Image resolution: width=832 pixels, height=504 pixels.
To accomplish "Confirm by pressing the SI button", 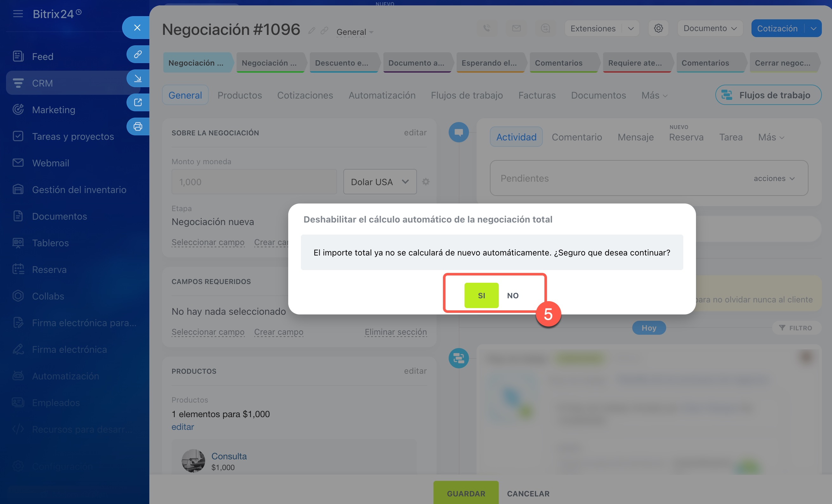I will point(481,295).
